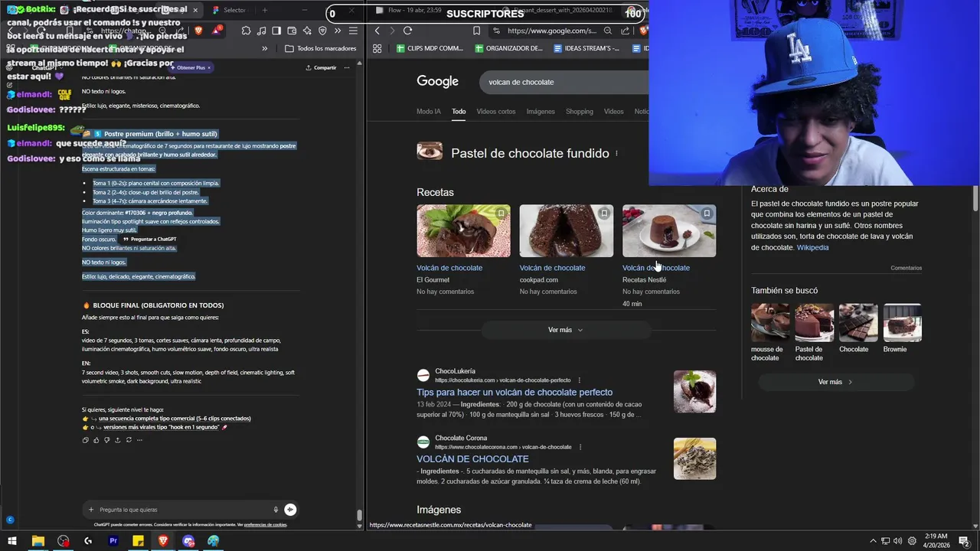Image resolution: width=980 pixels, height=551 pixels.
Task: Click Obtener Plus button
Action: [x=191, y=67]
